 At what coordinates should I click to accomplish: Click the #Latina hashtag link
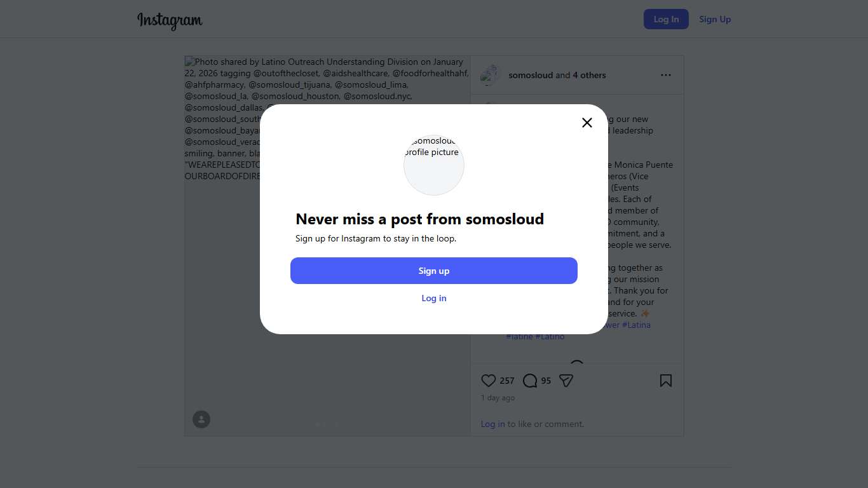click(x=636, y=325)
